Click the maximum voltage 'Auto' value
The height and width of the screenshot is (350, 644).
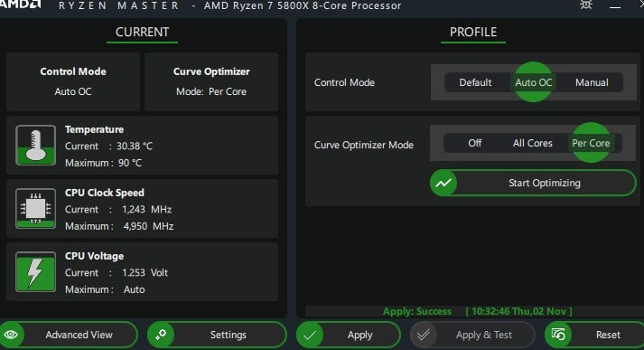point(135,289)
